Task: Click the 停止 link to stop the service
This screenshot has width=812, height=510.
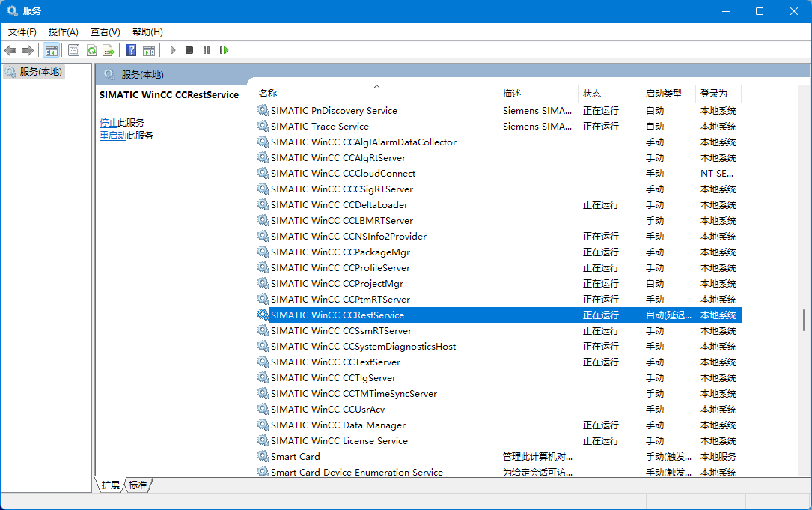Action: (109, 123)
